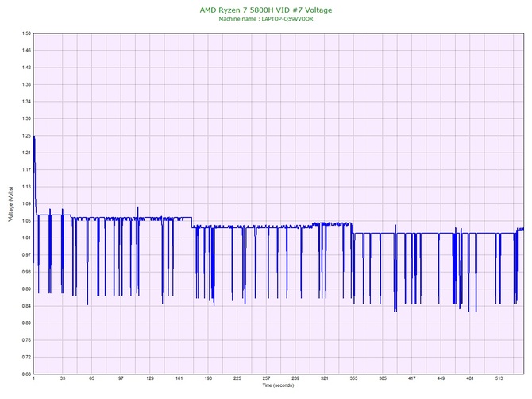Click the x-axis tick label 481

(x=470, y=378)
